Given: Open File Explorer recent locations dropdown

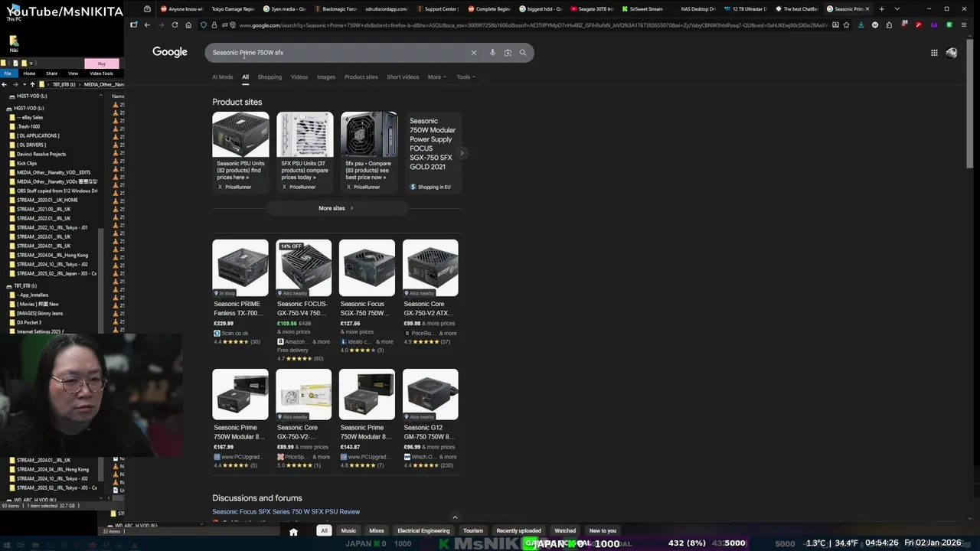Looking at the screenshot, I should click(24, 84).
